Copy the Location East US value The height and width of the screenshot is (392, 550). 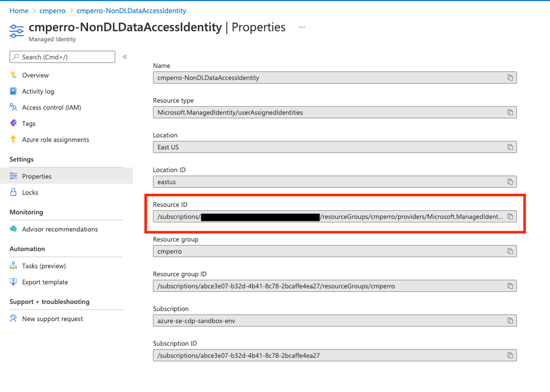pyautogui.click(x=510, y=147)
